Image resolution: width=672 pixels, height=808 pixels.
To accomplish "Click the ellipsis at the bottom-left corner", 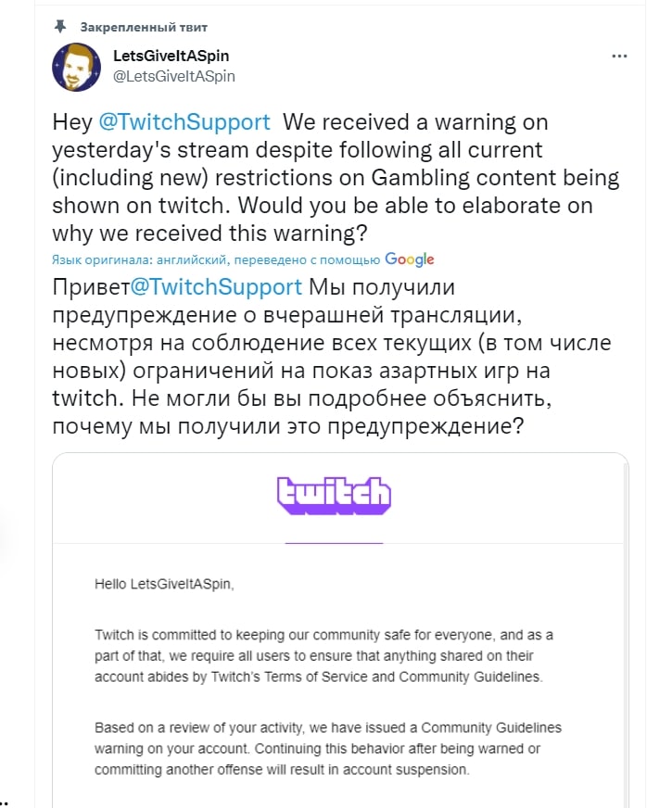I will (x=6, y=797).
